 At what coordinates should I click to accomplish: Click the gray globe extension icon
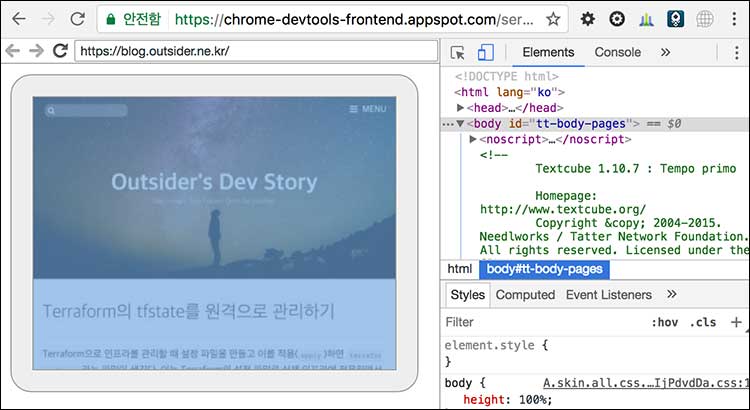(x=705, y=19)
